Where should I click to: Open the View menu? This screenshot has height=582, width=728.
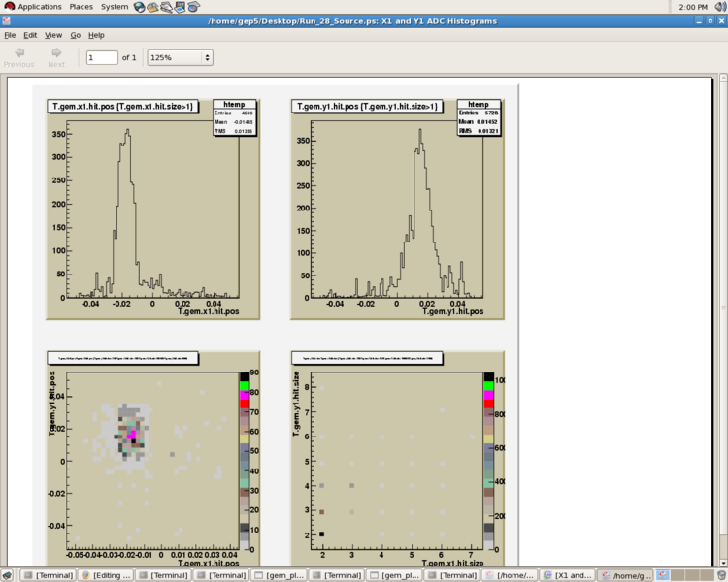(x=53, y=35)
